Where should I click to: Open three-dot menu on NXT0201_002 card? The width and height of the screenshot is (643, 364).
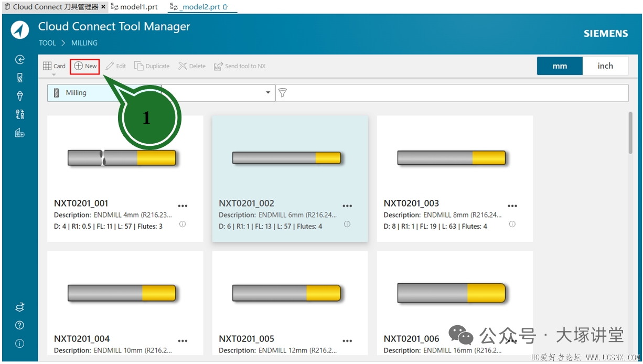(x=347, y=206)
